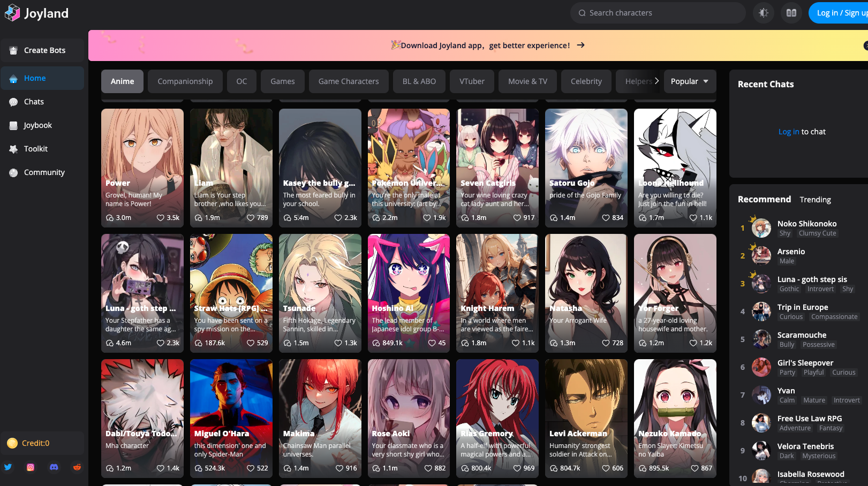Click the Joyland logo icon
The image size is (868, 486).
point(12,13)
